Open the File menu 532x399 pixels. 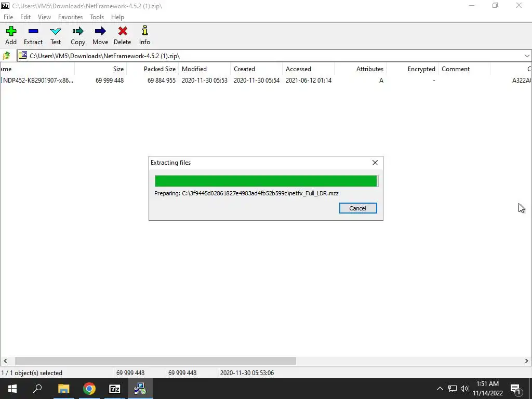(x=8, y=17)
